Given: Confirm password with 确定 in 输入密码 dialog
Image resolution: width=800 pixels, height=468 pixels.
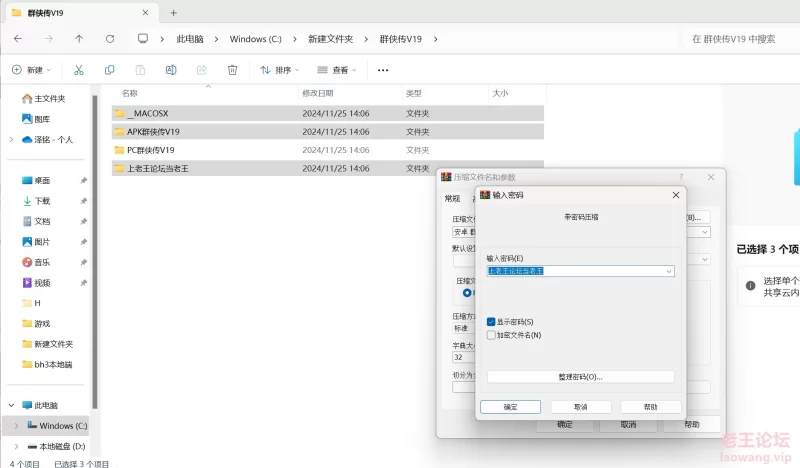Looking at the screenshot, I should 510,407.
